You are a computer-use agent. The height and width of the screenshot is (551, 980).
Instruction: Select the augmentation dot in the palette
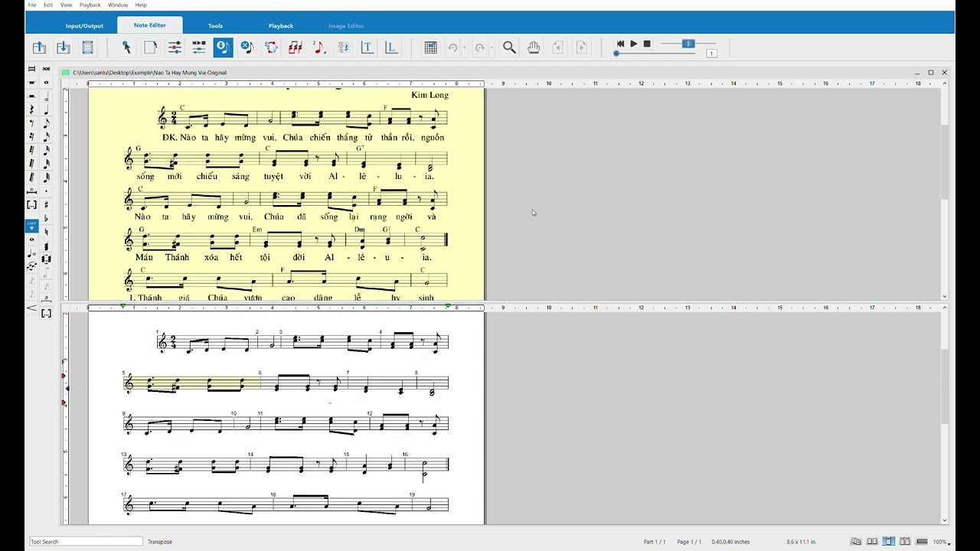(46, 191)
